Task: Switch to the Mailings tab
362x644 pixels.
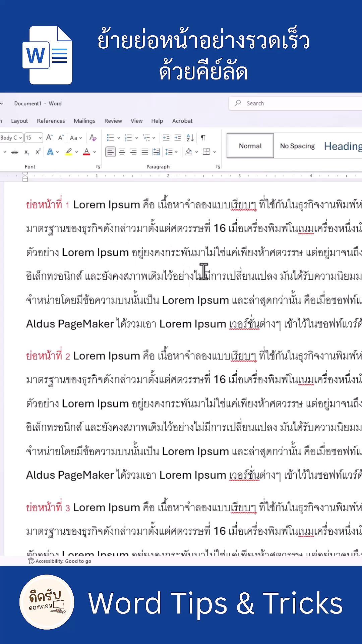Action: pos(84,121)
